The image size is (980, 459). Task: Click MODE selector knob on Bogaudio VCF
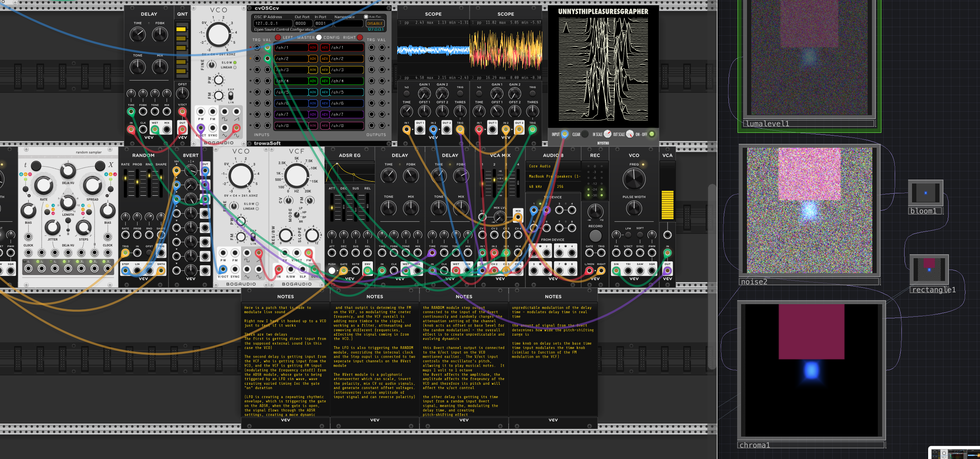pyautogui.click(x=297, y=215)
